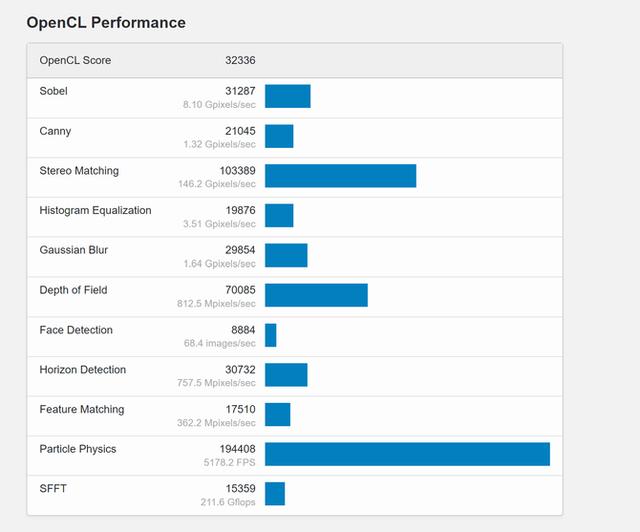Select the Gaussian Blur bar

pyautogui.click(x=286, y=255)
